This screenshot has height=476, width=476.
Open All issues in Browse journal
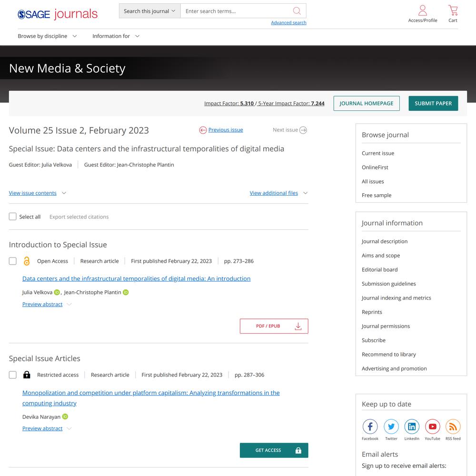tap(373, 181)
